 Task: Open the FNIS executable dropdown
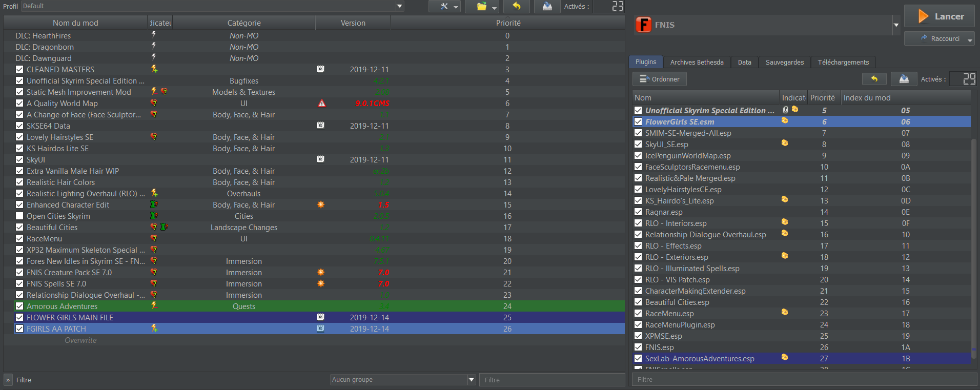click(x=896, y=25)
